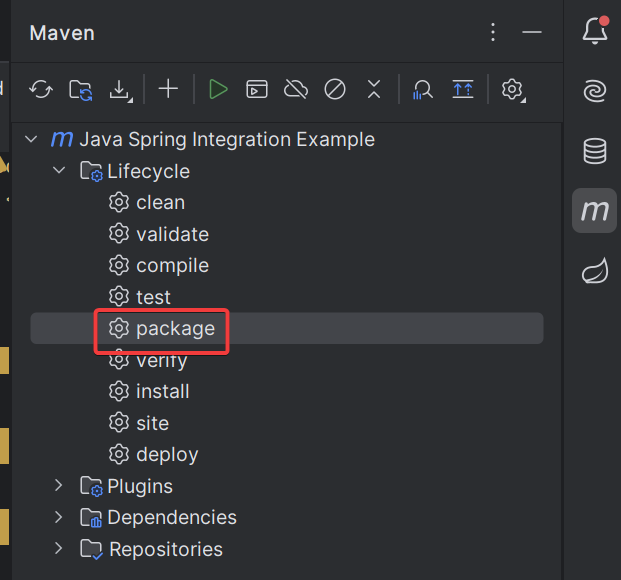Open Maven Settings gear icon in toolbar
Viewport: 621px width, 580px height.
tap(513, 90)
